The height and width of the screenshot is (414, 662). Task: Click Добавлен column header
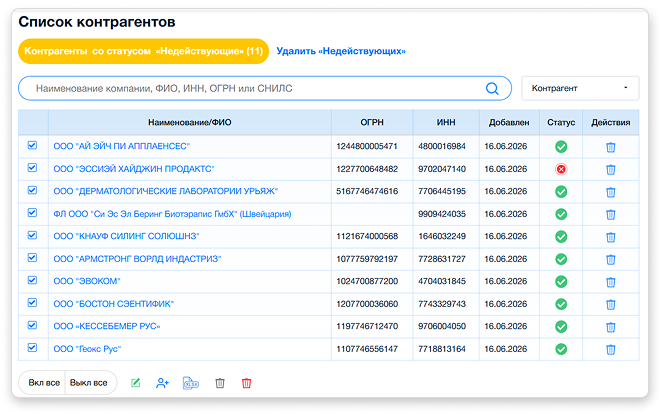[x=509, y=122]
